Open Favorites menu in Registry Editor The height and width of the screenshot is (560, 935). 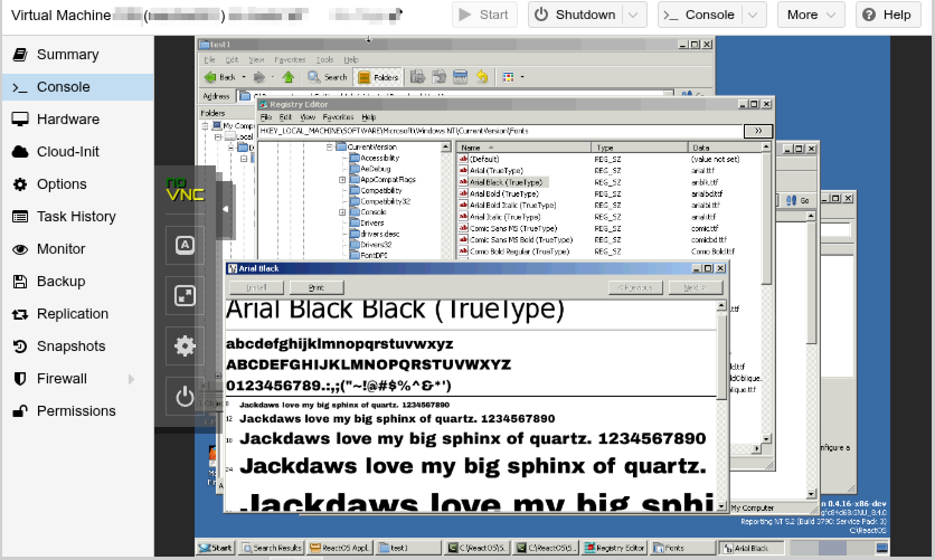[338, 117]
